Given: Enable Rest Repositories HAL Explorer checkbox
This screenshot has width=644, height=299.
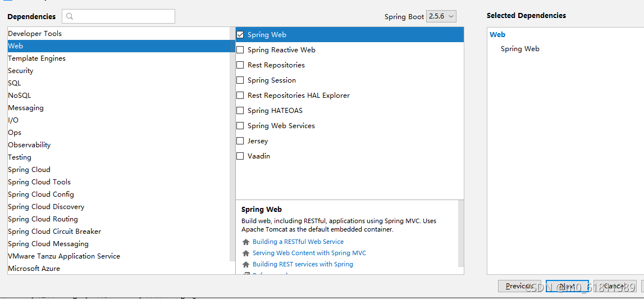Looking at the screenshot, I should pyautogui.click(x=240, y=96).
